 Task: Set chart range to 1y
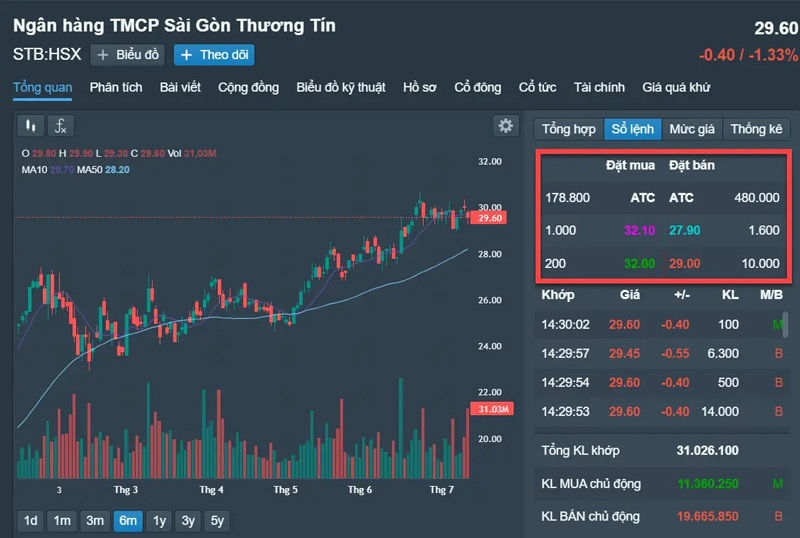(x=160, y=521)
